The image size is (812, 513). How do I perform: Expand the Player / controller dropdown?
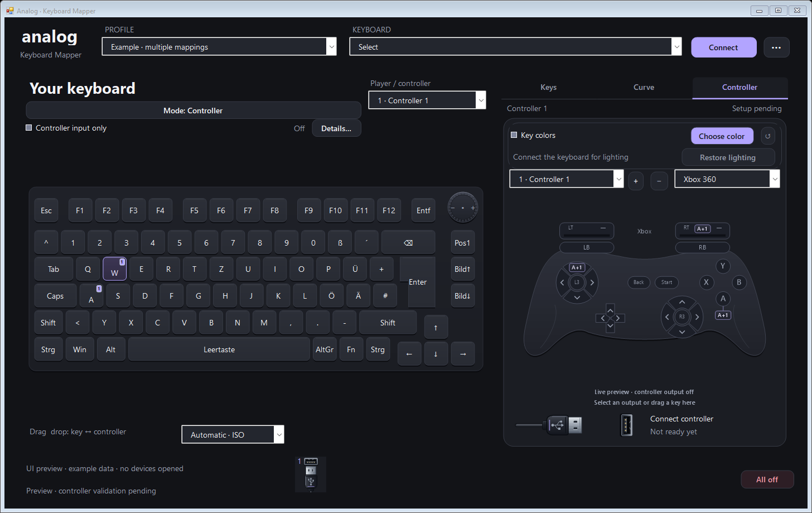pos(427,100)
